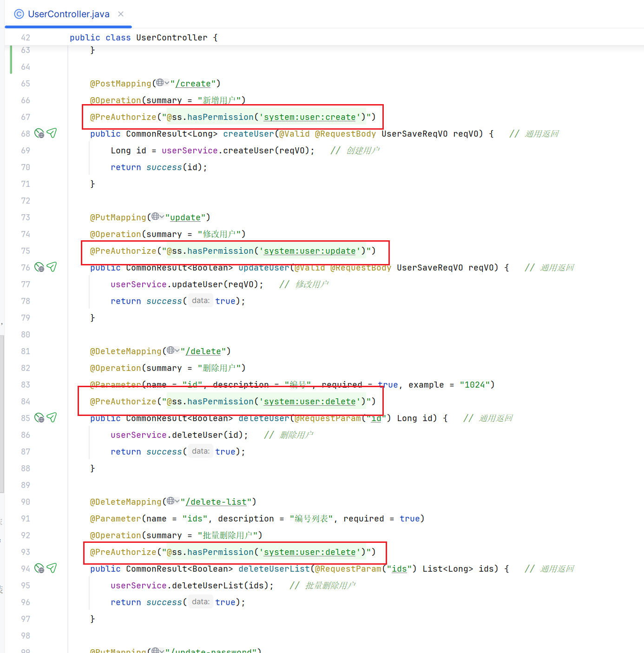This screenshot has width=644, height=653.
Task: Click the "ids" RequestParam reference in deleteUserList
Action: pos(399,569)
